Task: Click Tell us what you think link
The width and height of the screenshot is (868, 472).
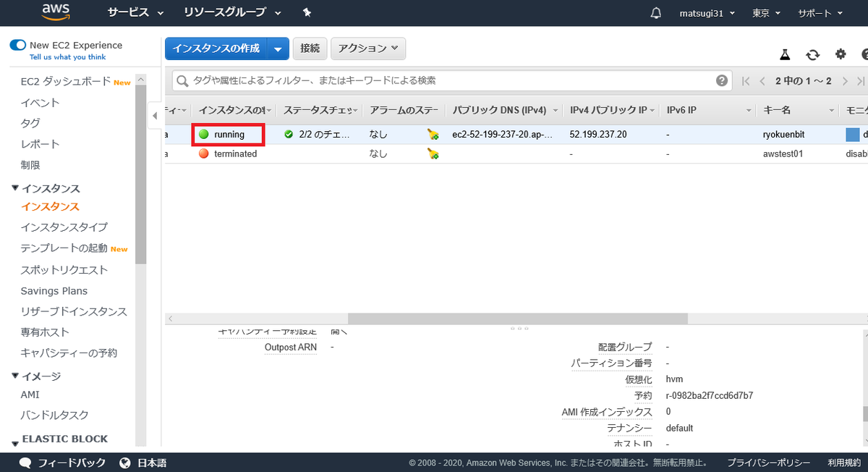Action: (67, 57)
